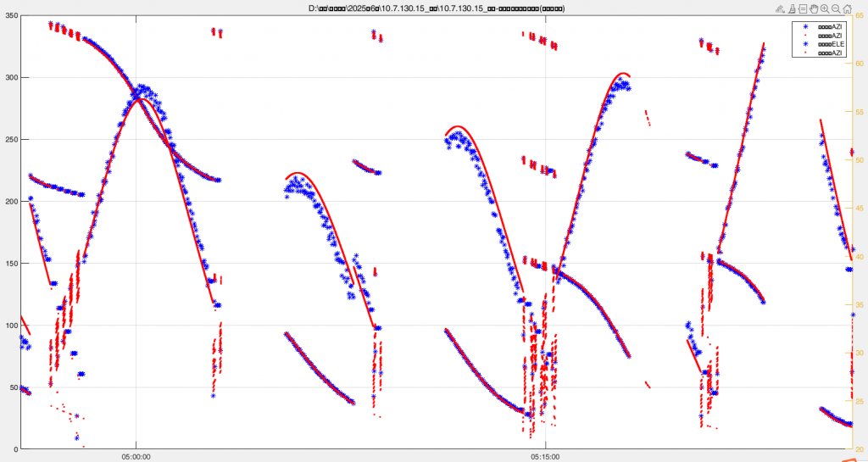868x462 pixels.
Task: Click the 05:00:00 time axis label
Action: point(136,457)
